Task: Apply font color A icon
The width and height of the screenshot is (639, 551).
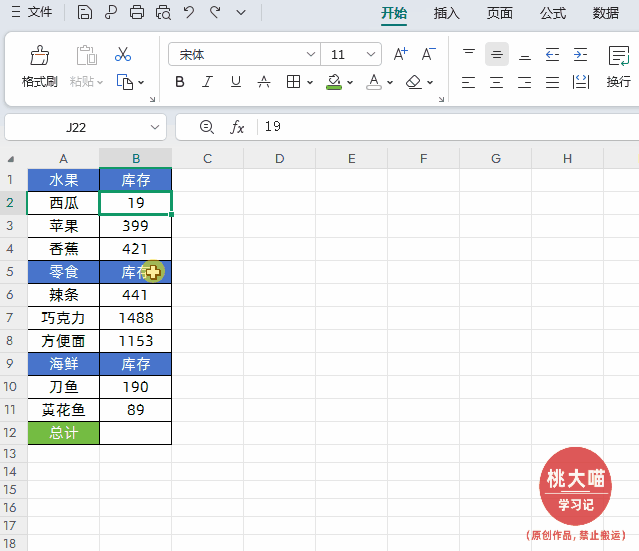Action: [374, 82]
